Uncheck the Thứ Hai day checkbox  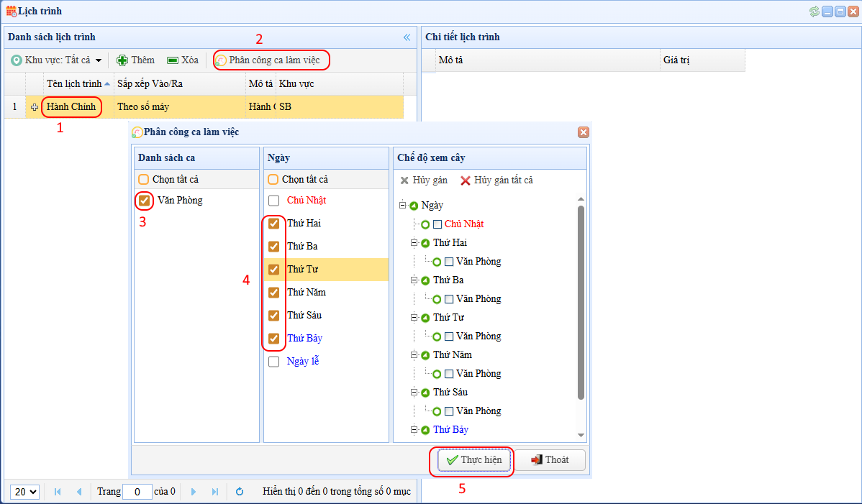(x=273, y=224)
